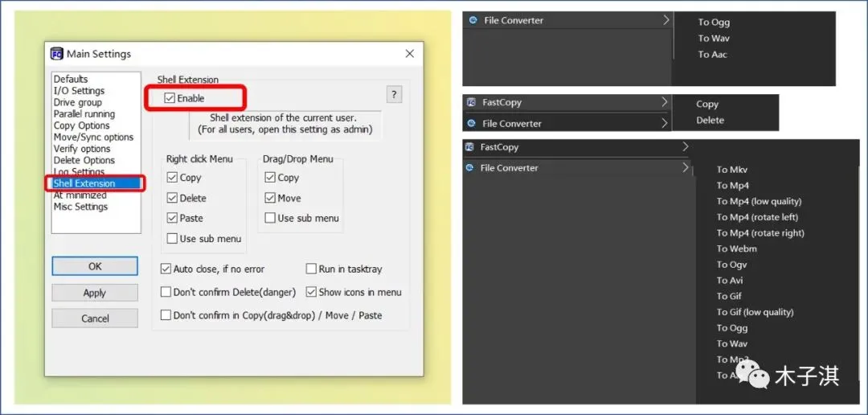Click File Converter icon in the Copy/Delete menu panel

coord(472,124)
